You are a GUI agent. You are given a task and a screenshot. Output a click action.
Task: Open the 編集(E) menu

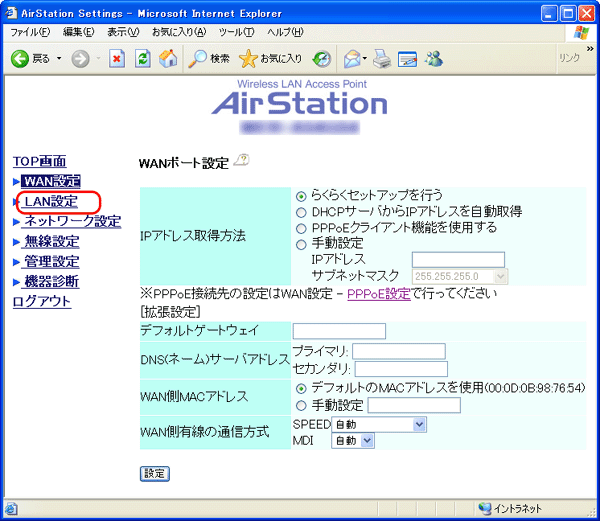pos(78,32)
